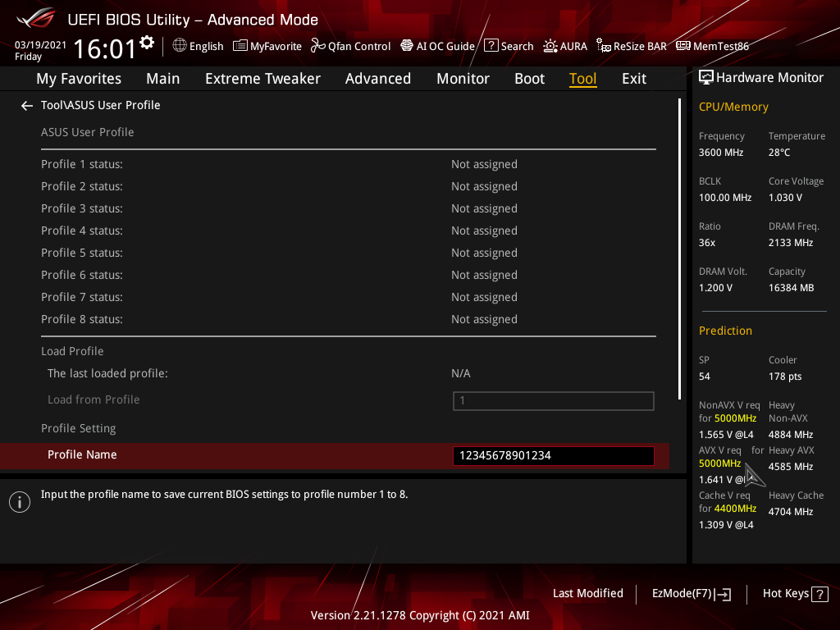Click the Tool\ASUS User Profile breadcrumb
The image size is (840, 630).
pos(101,105)
